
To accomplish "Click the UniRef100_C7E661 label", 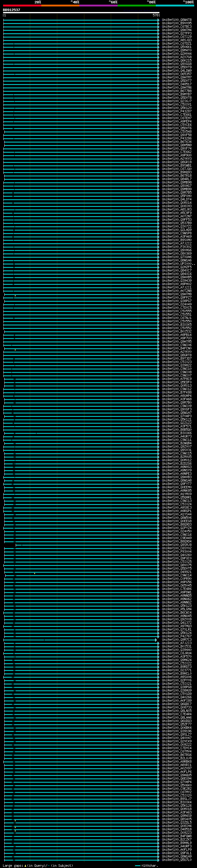I will [176, 115].
